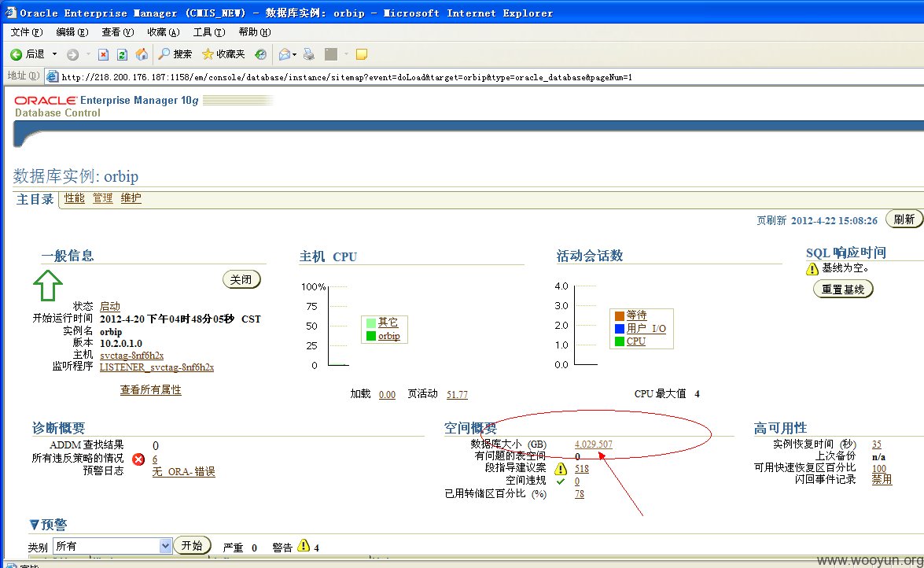This screenshot has height=568, width=924.
Task: Open the 文件(F) menu
Action: (x=27, y=31)
